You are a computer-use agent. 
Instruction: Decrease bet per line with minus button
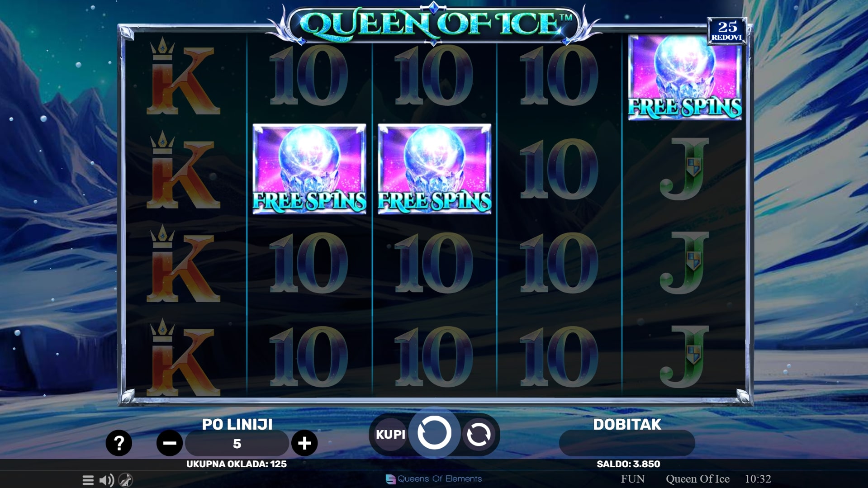pos(170,443)
